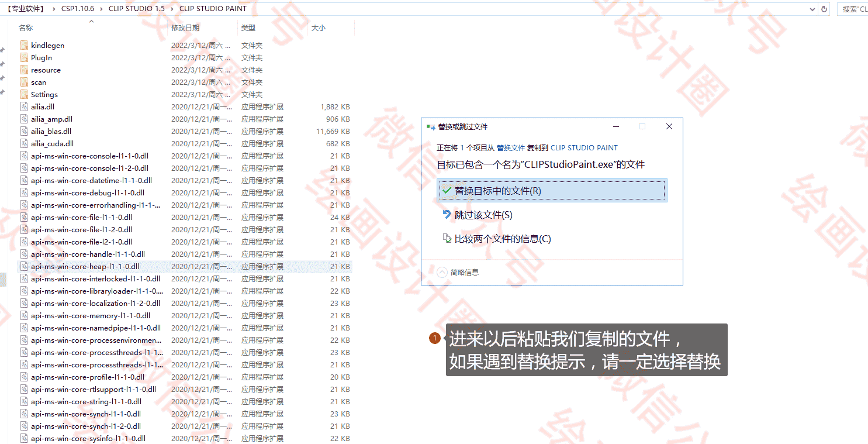Open the address bar history dropdown
Screen dimensions: 868x444
(812, 9)
